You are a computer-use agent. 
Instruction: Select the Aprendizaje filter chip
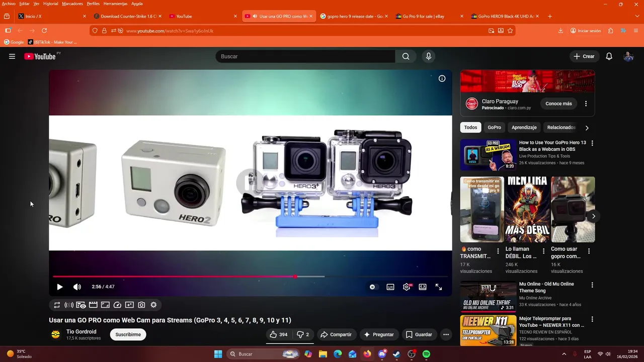524,127
